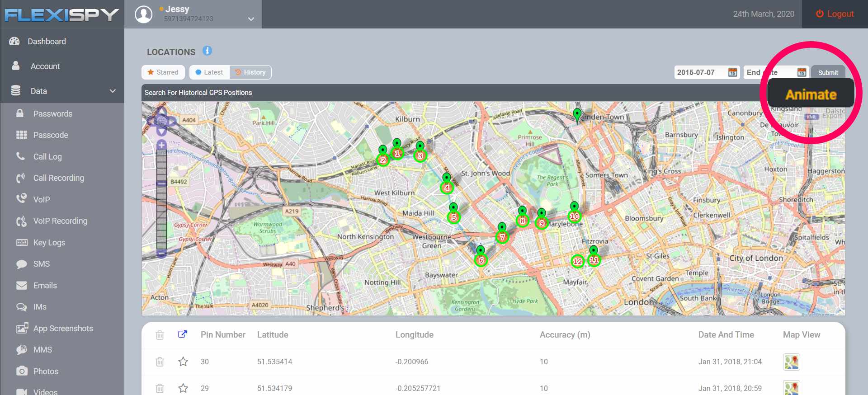Star the pin 30 location
Screen dimensions: 868x395
tap(183, 362)
